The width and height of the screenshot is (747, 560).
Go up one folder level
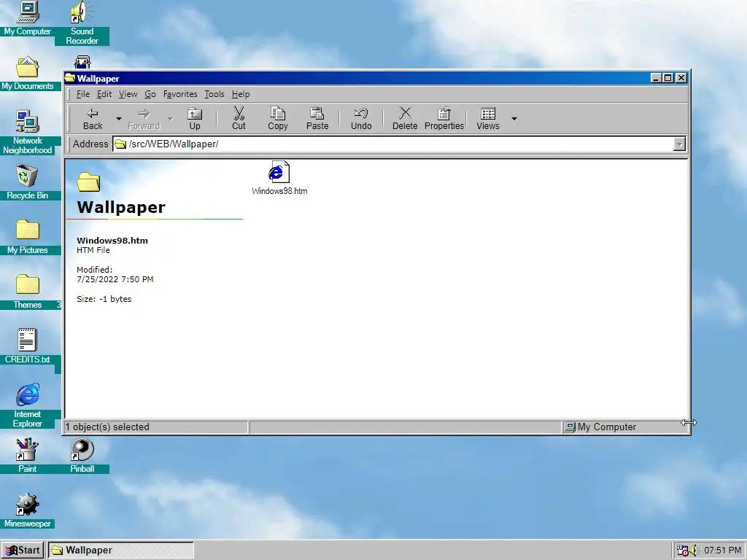[x=194, y=119]
